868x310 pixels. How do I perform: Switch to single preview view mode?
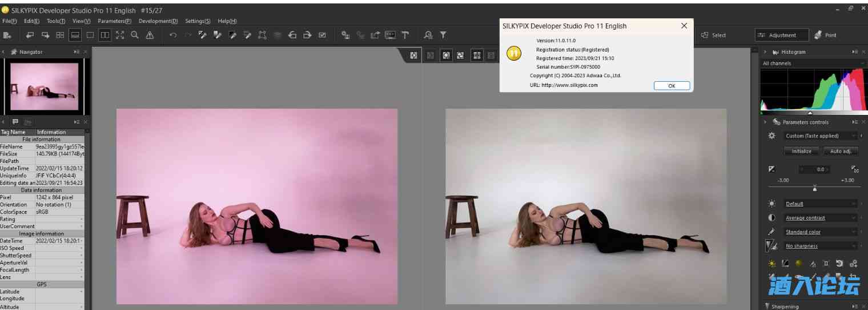click(x=90, y=35)
